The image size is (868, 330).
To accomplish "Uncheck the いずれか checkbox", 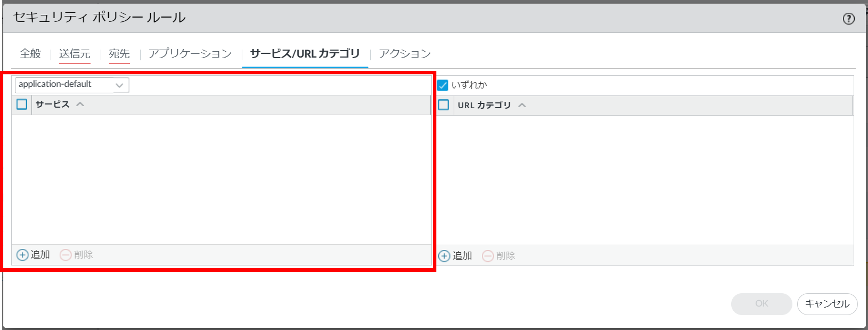I will pyautogui.click(x=442, y=85).
